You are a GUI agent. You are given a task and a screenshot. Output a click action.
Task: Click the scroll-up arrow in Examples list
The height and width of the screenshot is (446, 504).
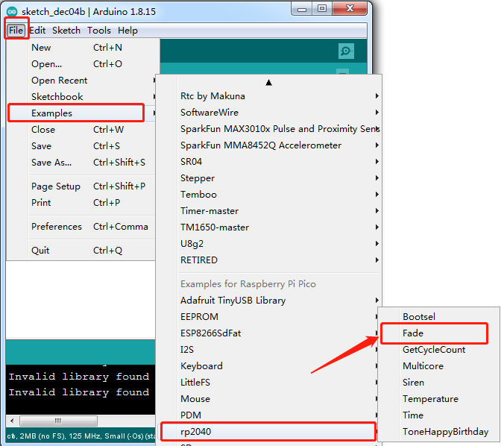click(x=268, y=83)
